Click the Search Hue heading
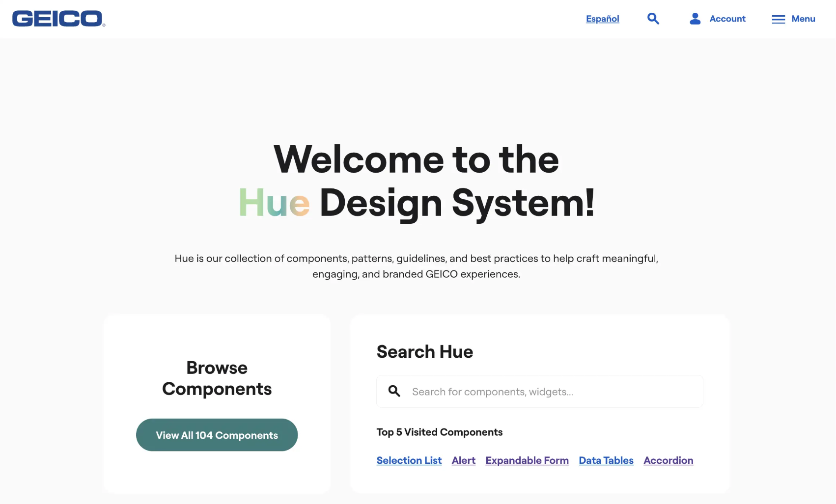Viewport: 836px width, 504px height. [424, 352]
